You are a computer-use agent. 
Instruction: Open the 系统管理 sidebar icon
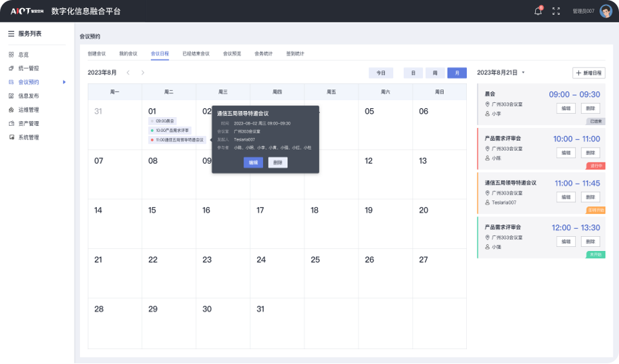tap(11, 137)
